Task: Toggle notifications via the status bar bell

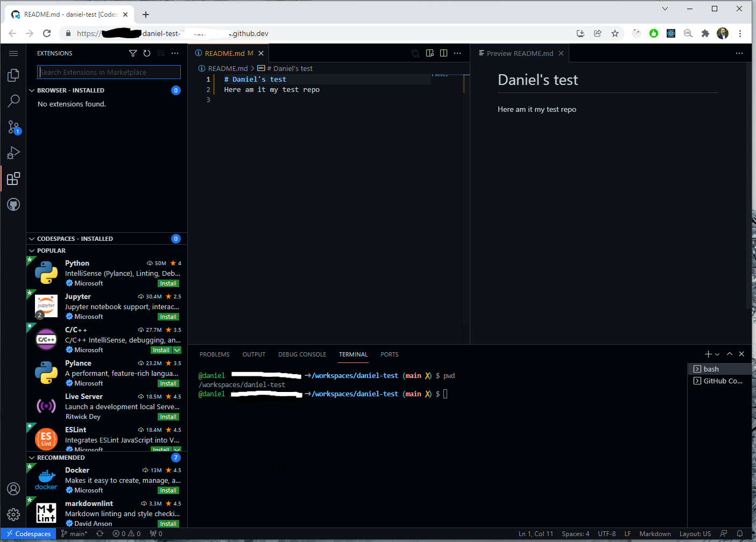Action: [739, 533]
